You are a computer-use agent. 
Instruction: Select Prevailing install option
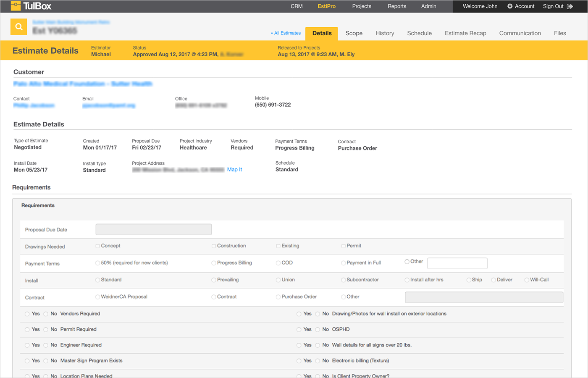tap(214, 280)
